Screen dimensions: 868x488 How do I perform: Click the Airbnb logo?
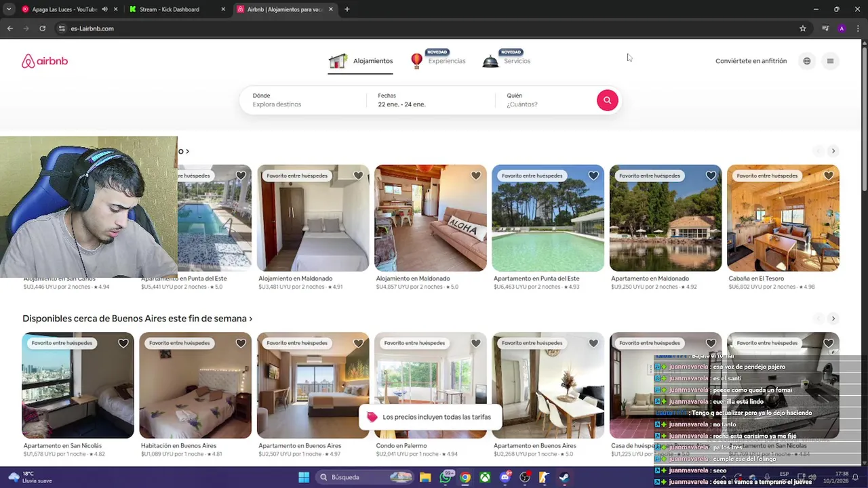(45, 61)
